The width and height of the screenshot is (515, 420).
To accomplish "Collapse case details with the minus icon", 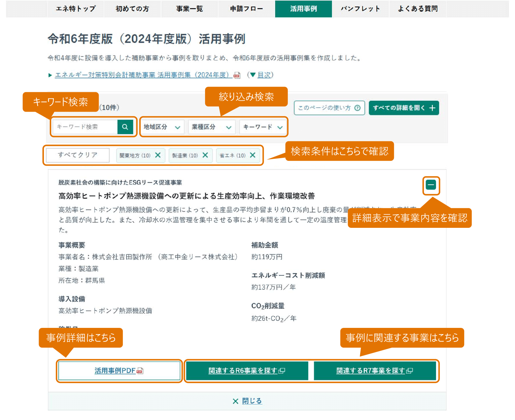I will [x=431, y=185].
